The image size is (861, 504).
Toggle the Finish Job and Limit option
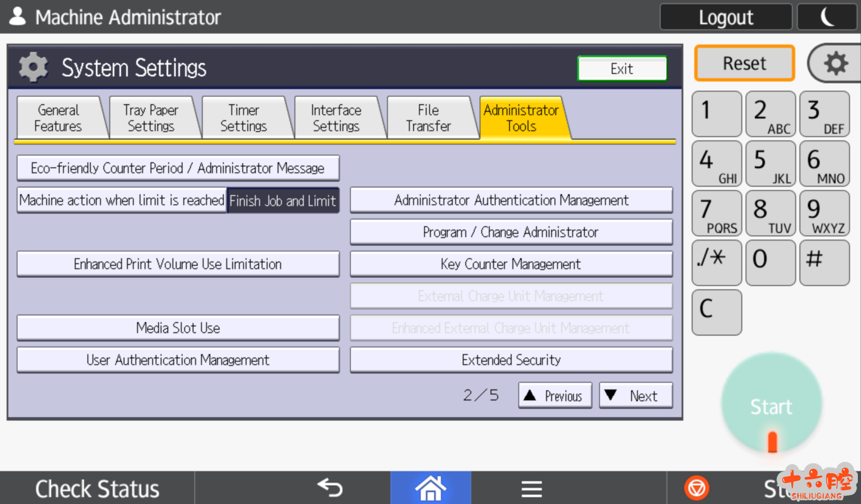click(282, 200)
